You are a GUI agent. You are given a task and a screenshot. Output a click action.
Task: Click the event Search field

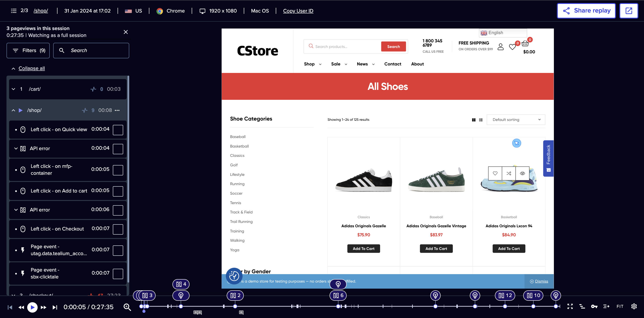coord(91,51)
